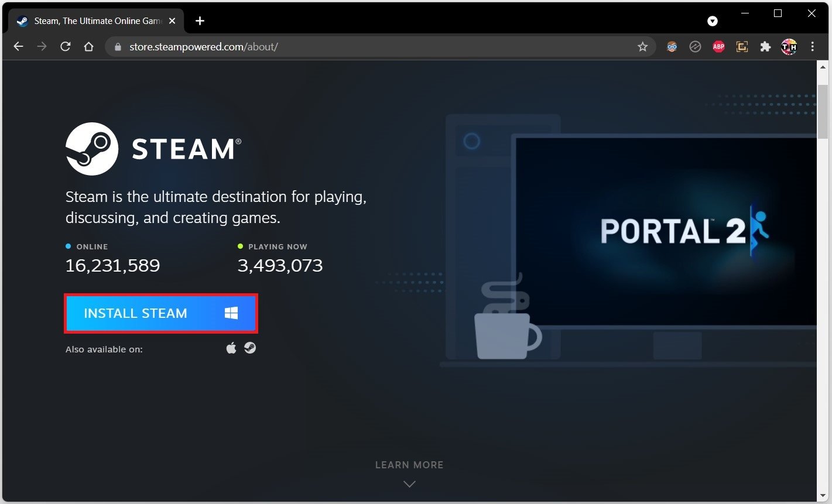
Task: Close the Chrome window
Action: [812, 13]
